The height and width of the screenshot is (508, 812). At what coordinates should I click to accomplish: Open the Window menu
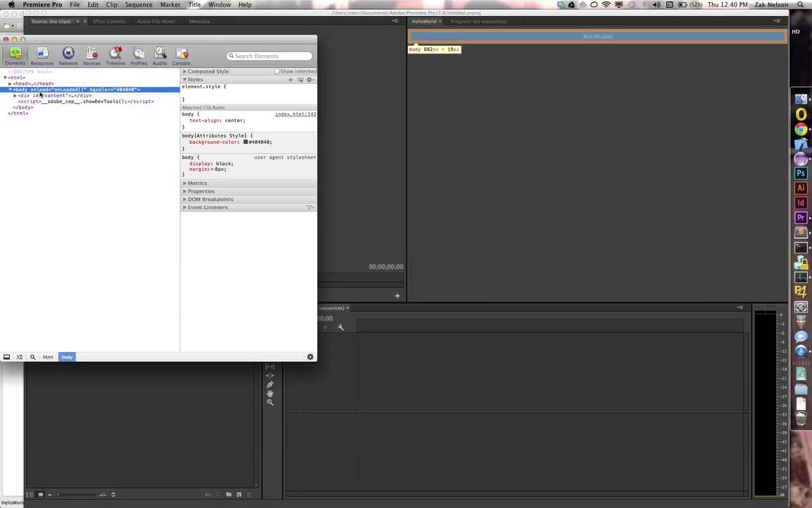click(x=220, y=5)
